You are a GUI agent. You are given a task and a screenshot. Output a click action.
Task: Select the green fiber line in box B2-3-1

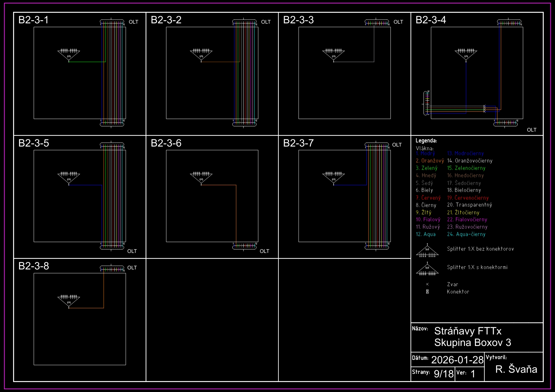click(x=87, y=62)
